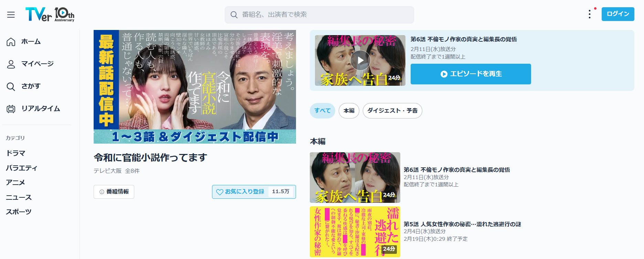
Task: Click the search magnifier icon in search bar
Action: (234, 15)
